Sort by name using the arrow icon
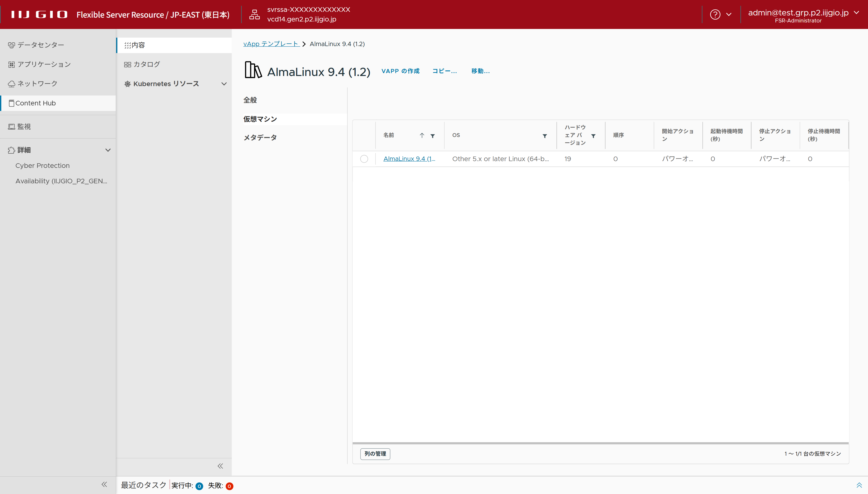 pyautogui.click(x=422, y=135)
